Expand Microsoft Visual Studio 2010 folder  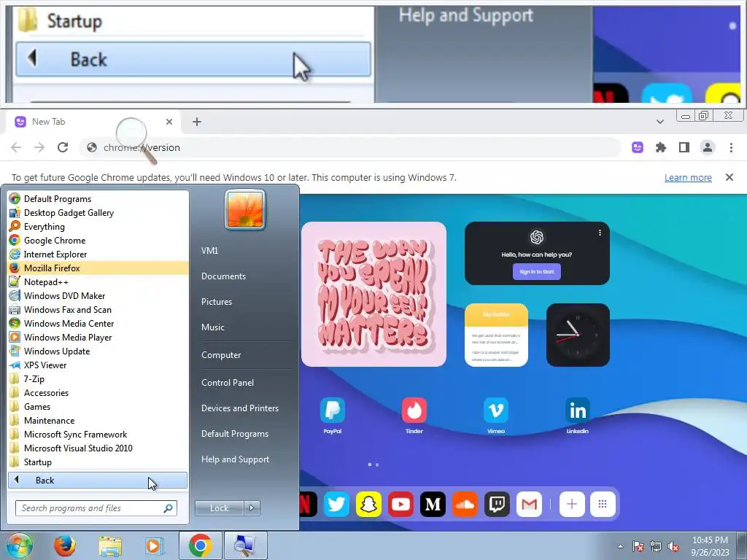coord(98,448)
